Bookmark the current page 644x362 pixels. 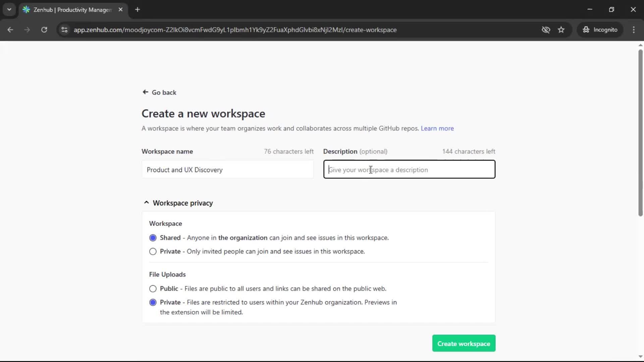pyautogui.click(x=561, y=29)
